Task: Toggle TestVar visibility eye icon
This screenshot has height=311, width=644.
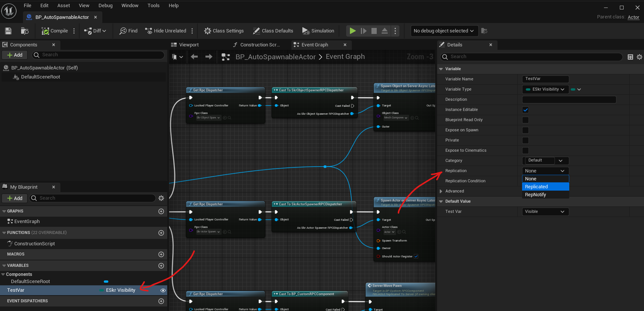Action: pos(163,290)
